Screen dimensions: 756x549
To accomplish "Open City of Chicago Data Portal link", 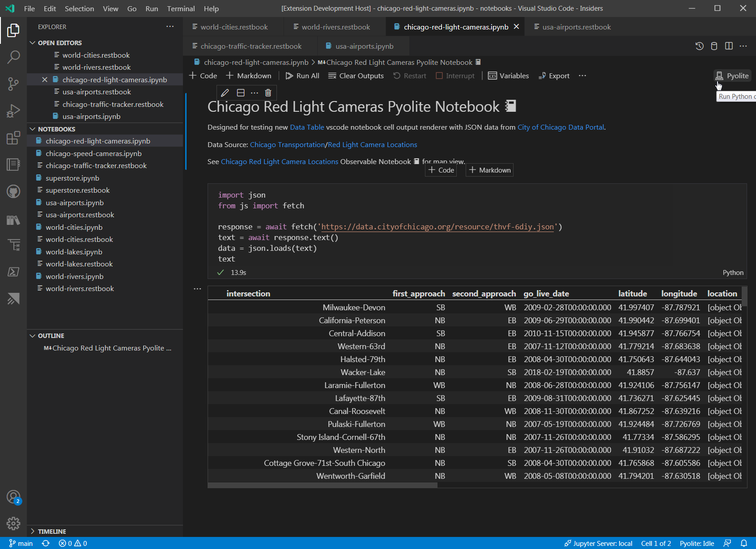I will 561,127.
